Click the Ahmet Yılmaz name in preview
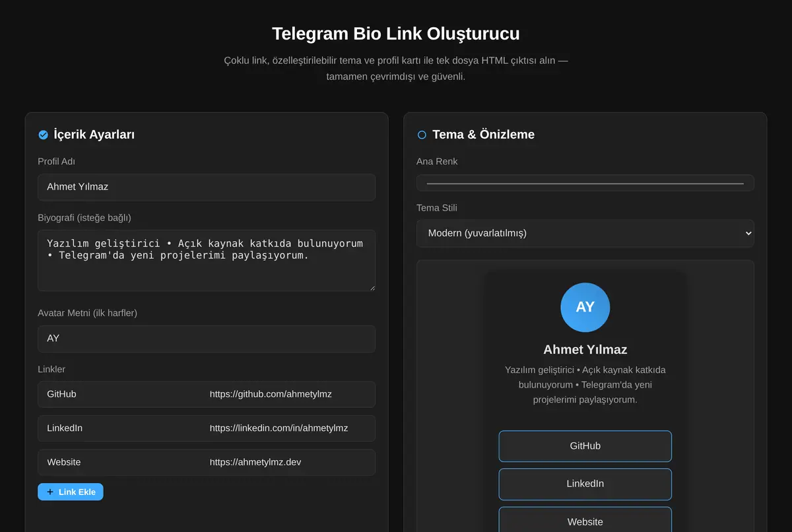The height and width of the screenshot is (532, 792). 585,350
